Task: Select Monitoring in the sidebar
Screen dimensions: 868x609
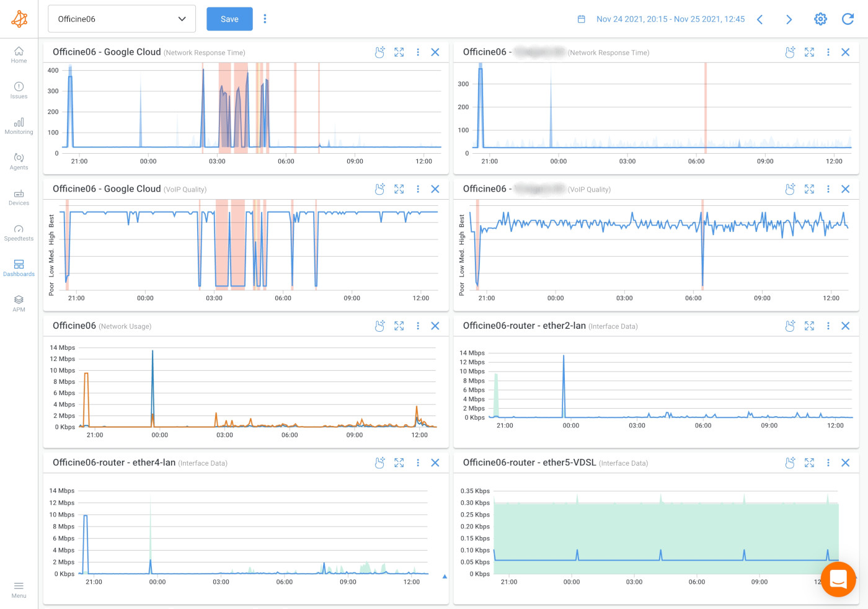Action: tap(19, 127)
